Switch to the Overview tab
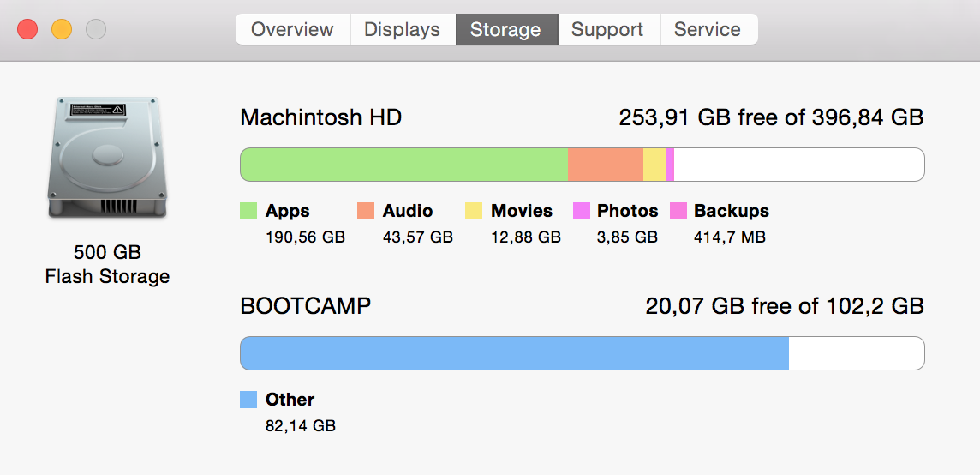Screen dimensions: 980x475 pyautogui.click(x=292, y=29)
